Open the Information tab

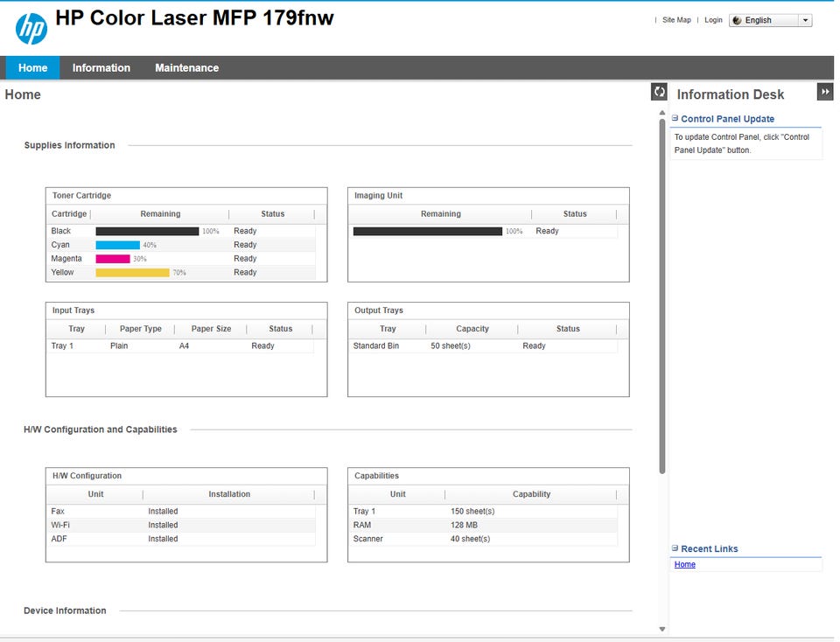tap(101, 68)
